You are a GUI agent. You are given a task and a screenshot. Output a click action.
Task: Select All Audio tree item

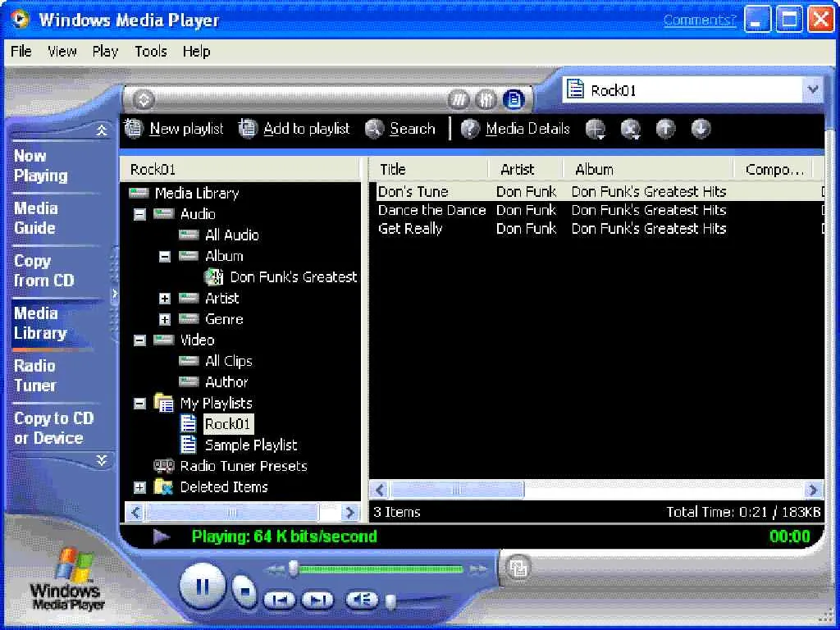(x=232, y=235)
